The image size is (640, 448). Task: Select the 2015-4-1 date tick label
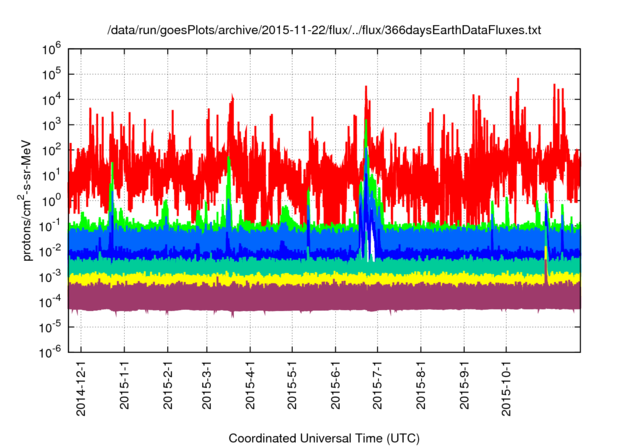tap(249, 386)
